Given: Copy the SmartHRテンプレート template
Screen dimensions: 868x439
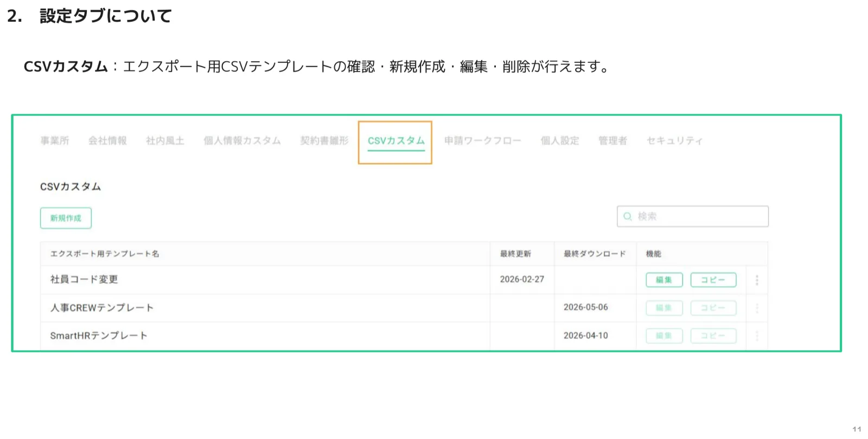Looking at the screenshot, I should pos(713,336).
